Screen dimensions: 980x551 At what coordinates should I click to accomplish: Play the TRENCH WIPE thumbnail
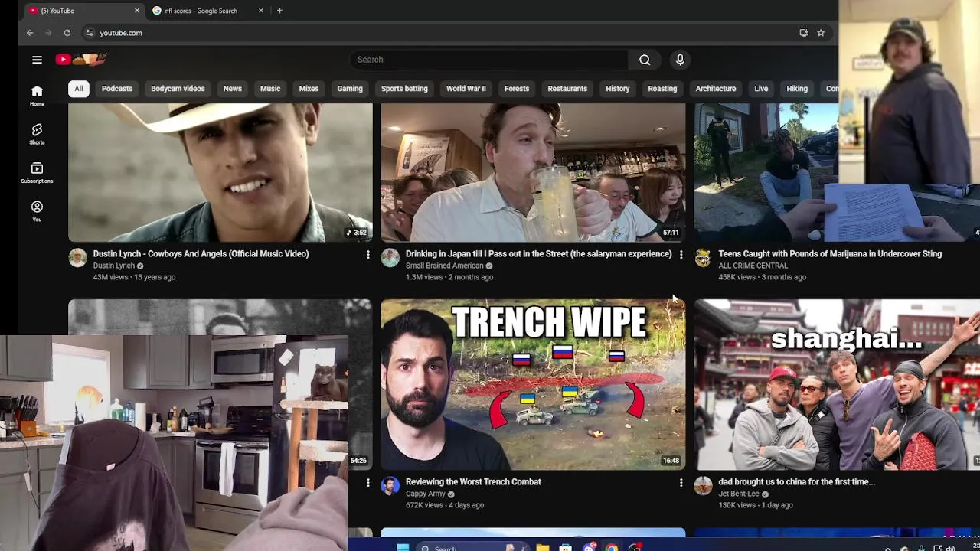tap(533, 385)
